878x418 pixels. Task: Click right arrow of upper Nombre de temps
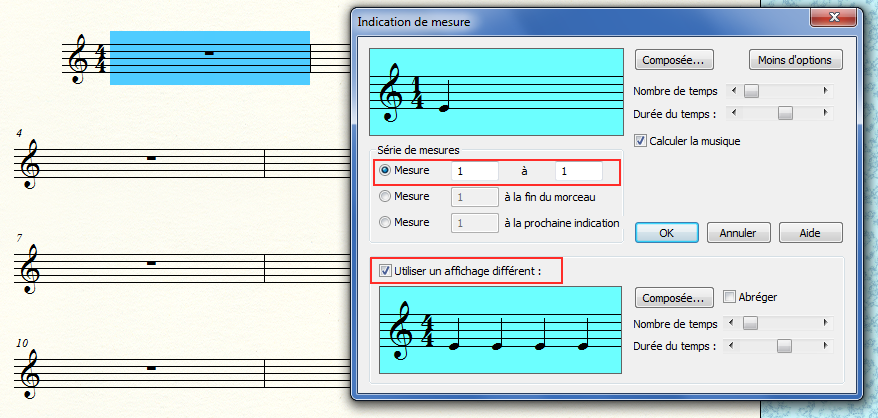click(825, 91)
